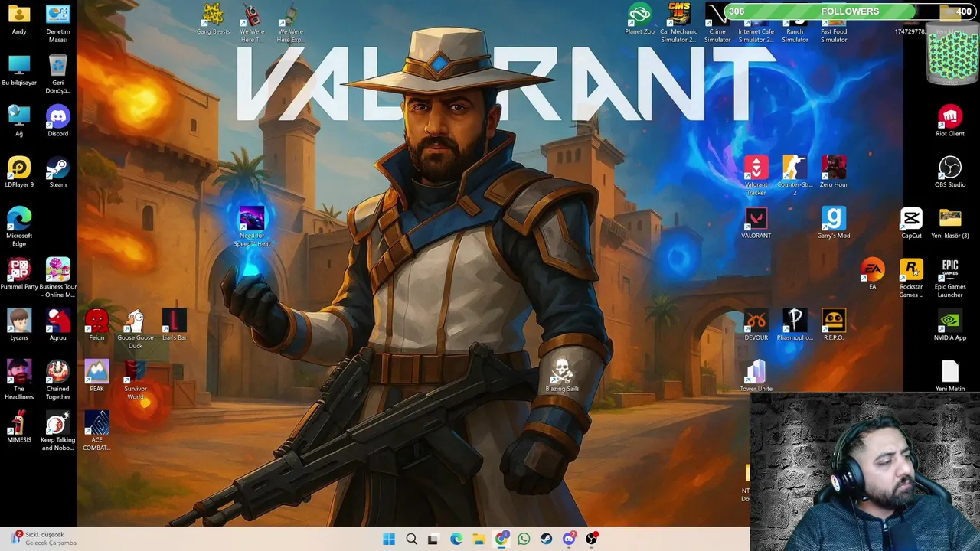Select the We Were Here Exp... shortcut
This screenshot has height=551, width=980.
point(291,24)
